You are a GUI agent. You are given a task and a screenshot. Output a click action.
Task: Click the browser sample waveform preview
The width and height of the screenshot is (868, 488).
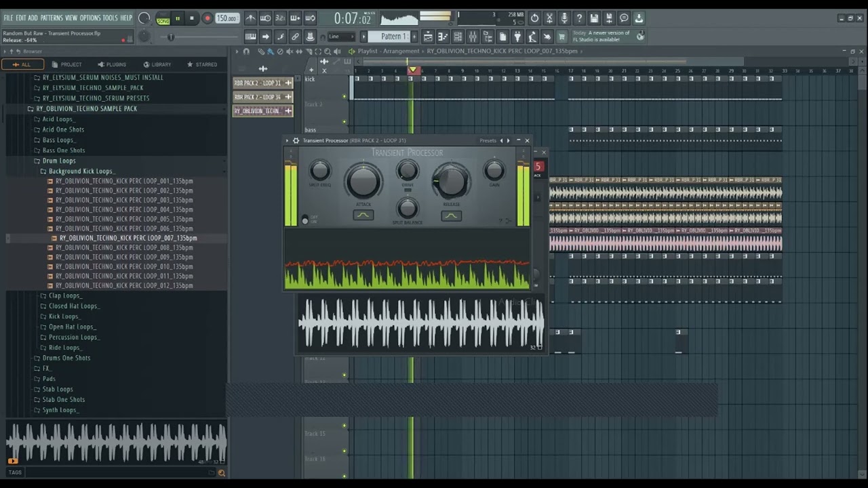click(116, 443)
